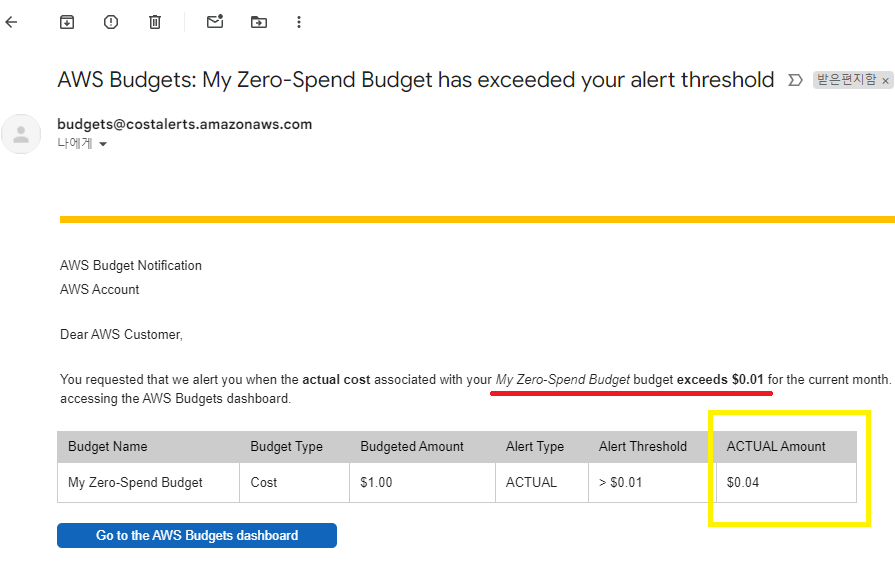Click the email subject title
The width and height of the screenshot is (895, 587).
[x=416, y=80]
